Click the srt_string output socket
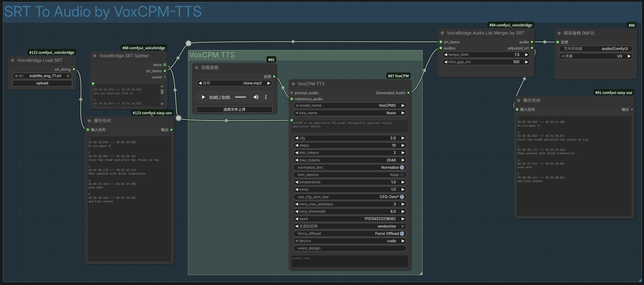Image resolution: width=644 pixels, height=285 pixels. point(74,69)
